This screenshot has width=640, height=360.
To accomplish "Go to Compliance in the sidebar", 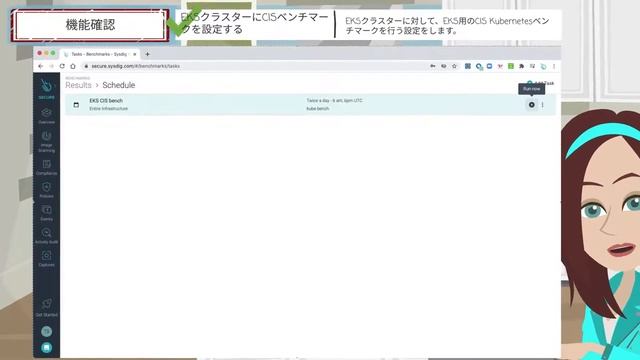I will [46, 167].
